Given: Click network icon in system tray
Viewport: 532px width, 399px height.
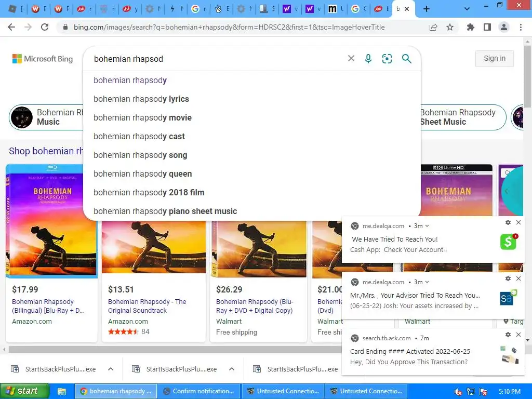Looking at the screenshot, I should point(471,392).
